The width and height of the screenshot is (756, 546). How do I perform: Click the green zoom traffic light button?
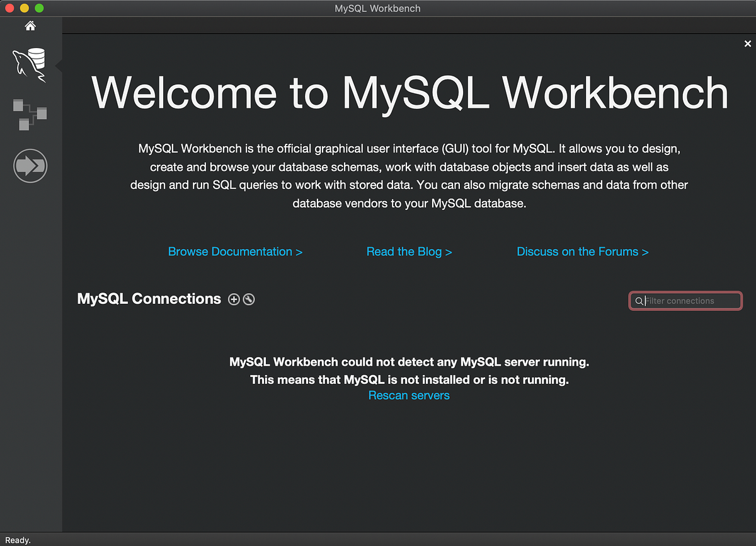point(38,8)
